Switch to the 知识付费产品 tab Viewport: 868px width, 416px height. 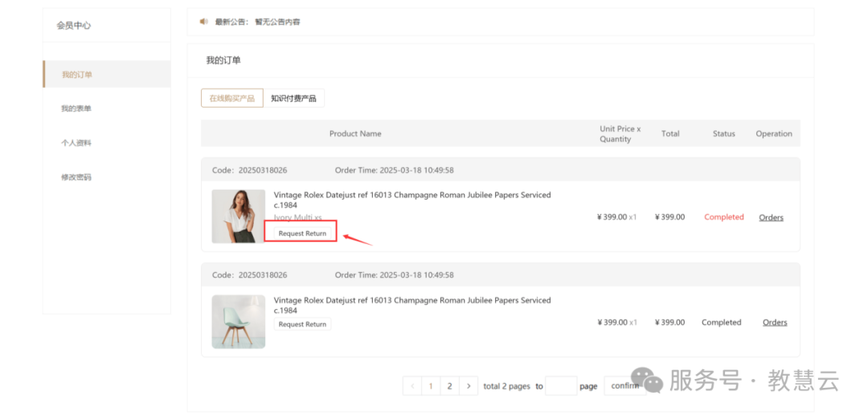click(x=293, y=98)
